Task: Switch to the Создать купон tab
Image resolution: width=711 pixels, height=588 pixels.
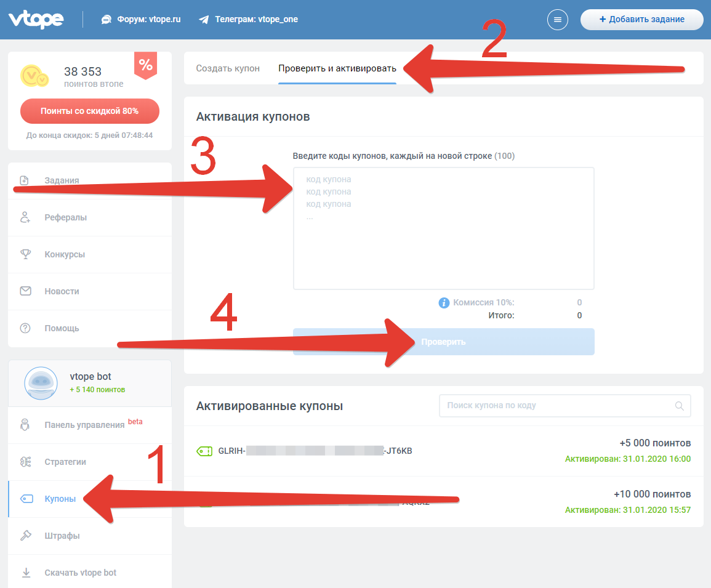Action: click(x=228, y=68)
